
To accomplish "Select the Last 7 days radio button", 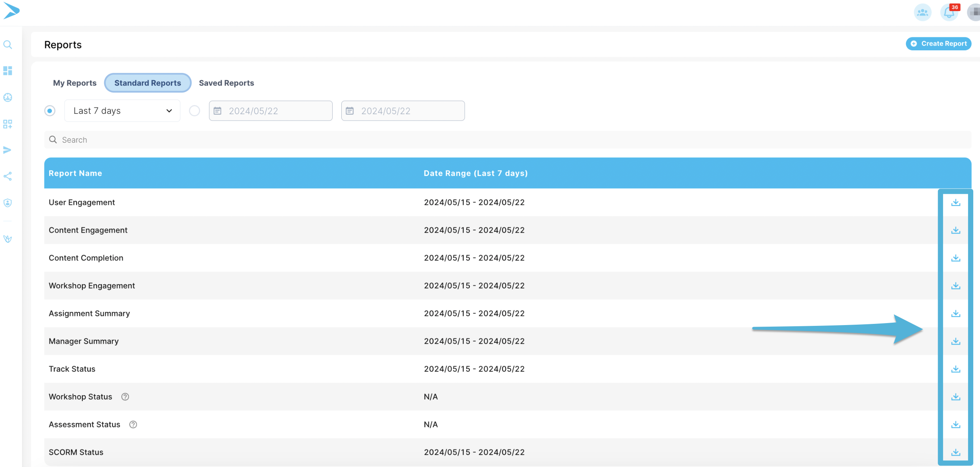I will tap(50, 111).
